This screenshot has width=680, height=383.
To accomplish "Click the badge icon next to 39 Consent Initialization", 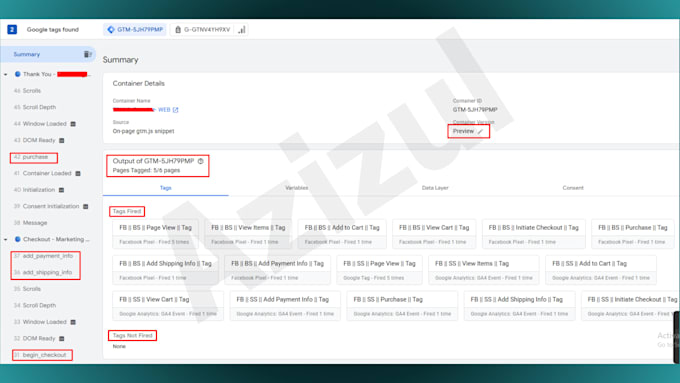I will tap(86, 206).
